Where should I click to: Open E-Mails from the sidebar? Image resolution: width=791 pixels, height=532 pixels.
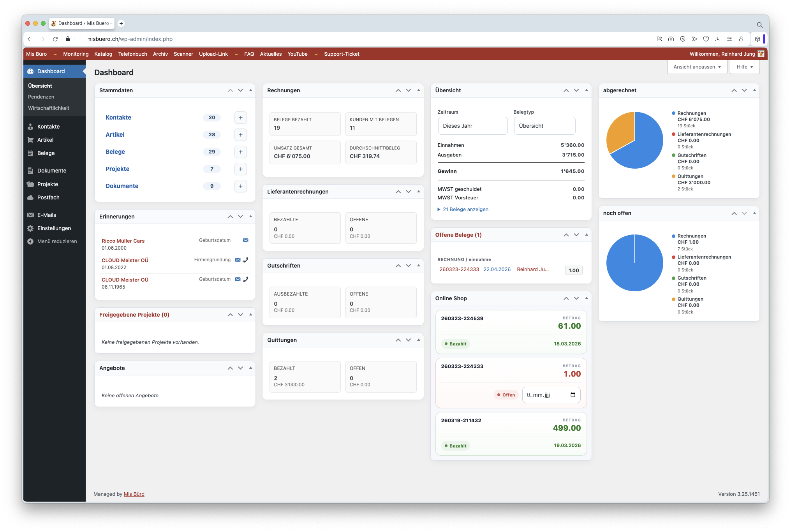46,215
